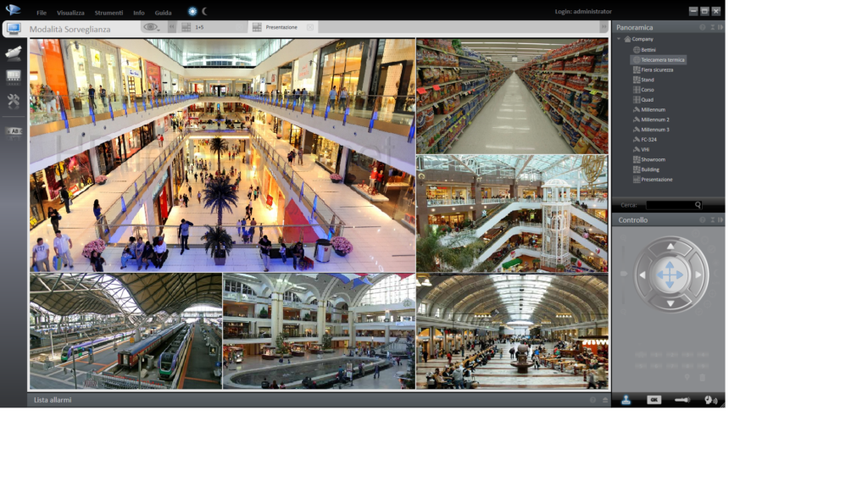Click the flashlight icon in bottom bar
This screenshot has height=488, width=868.
(682, 400)
